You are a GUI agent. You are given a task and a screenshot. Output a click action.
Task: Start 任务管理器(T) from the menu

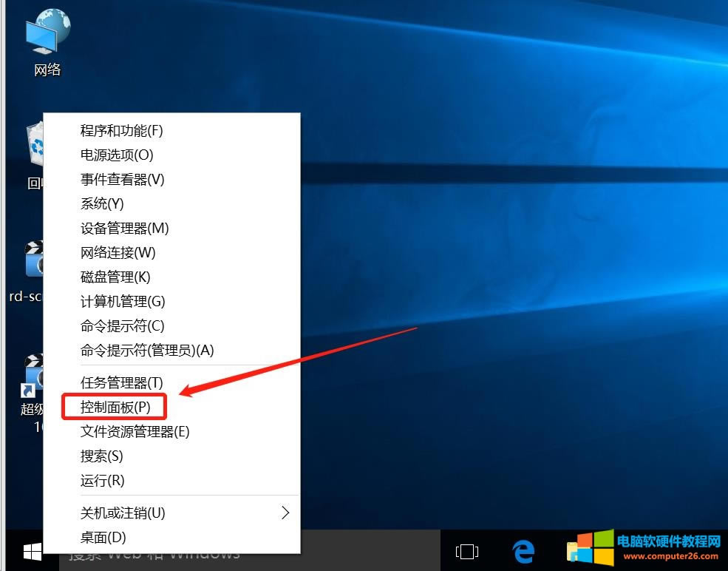121,383
